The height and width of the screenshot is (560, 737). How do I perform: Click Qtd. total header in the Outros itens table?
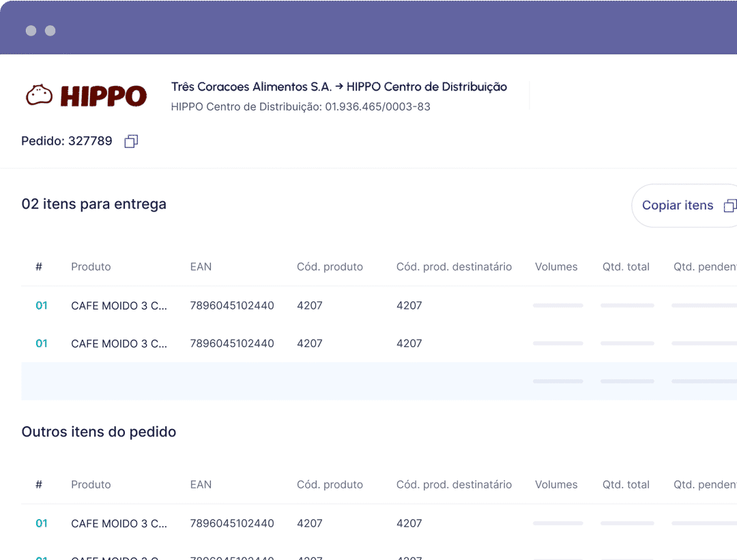point(626,485)
